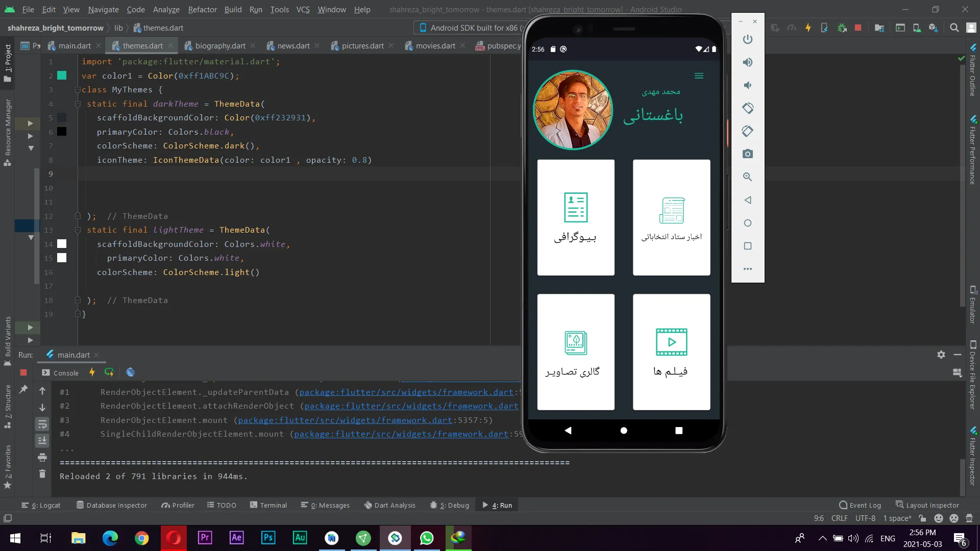The width and height of the screenshot is (980, 551).
Task: Collapse lightTheme ThemeData code fold
Action: [x=78, y=230]
